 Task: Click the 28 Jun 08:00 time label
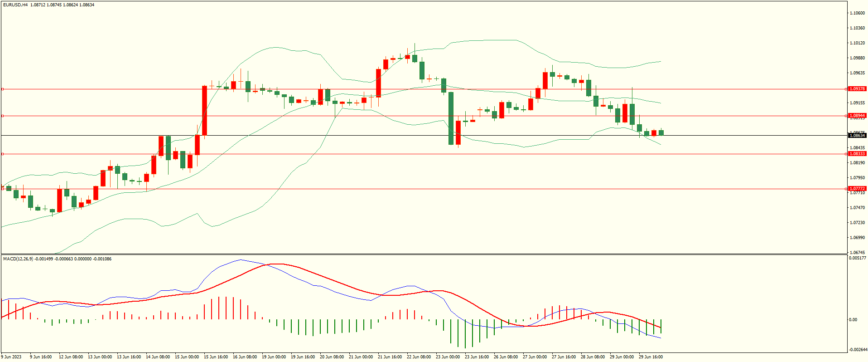click(593, 357)
